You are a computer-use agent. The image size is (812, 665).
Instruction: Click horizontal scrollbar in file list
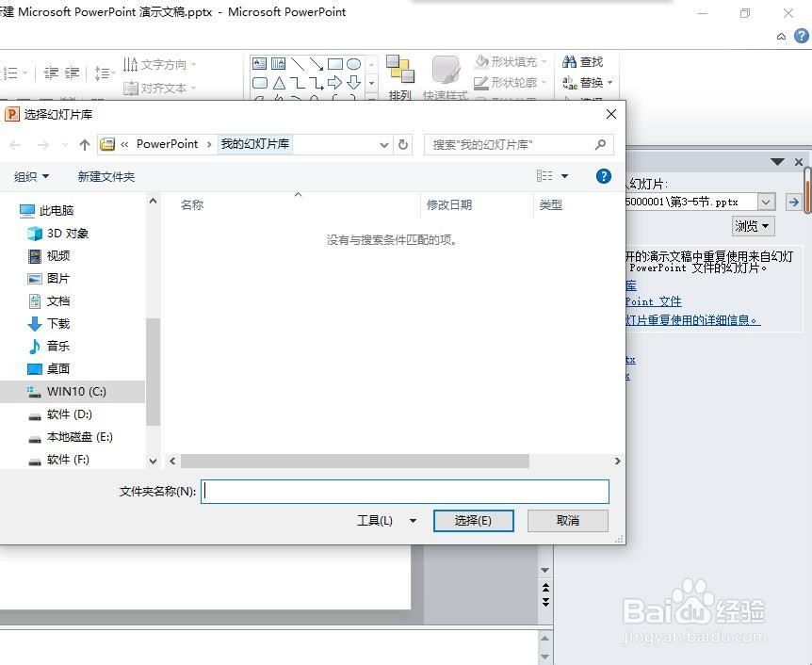click(x=355, y=461)
